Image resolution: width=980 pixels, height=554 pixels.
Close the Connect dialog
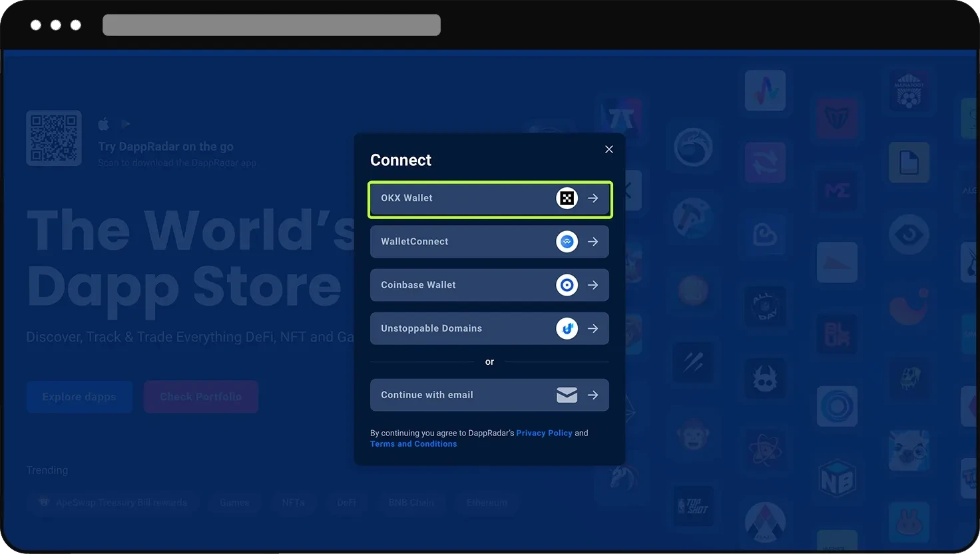tap(609, 149)
